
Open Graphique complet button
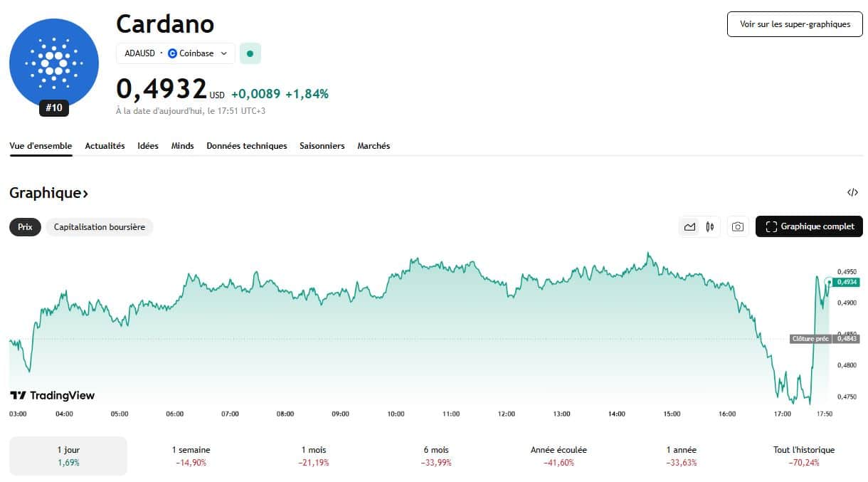[x=809, y=227]
